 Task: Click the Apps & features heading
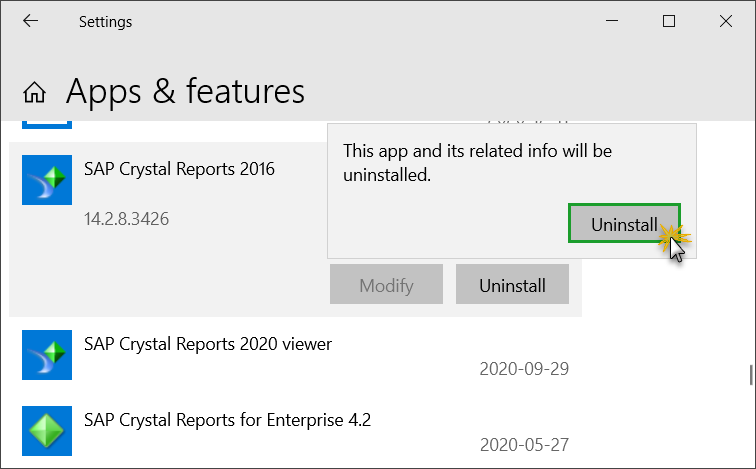[186, 91]
